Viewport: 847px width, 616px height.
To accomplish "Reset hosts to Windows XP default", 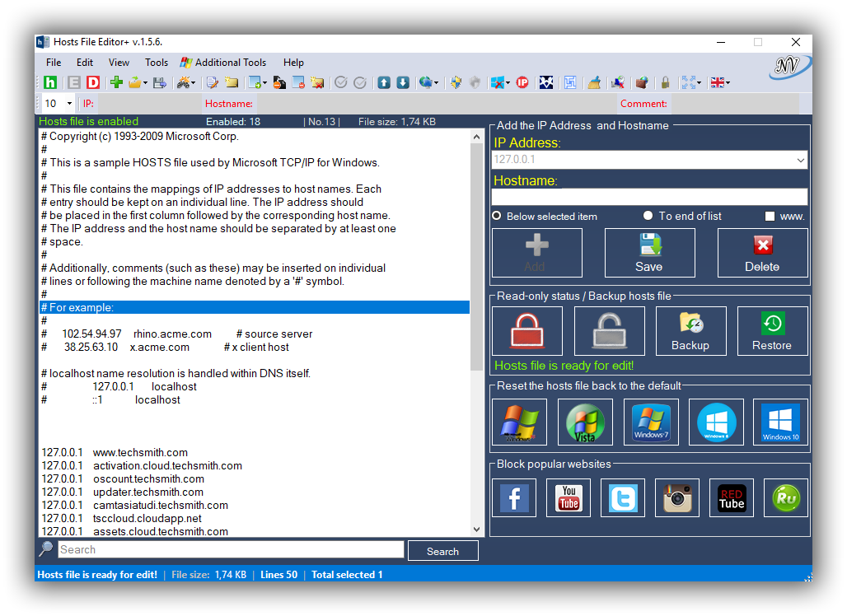I will pyautogui.click(x=520, y=422).
